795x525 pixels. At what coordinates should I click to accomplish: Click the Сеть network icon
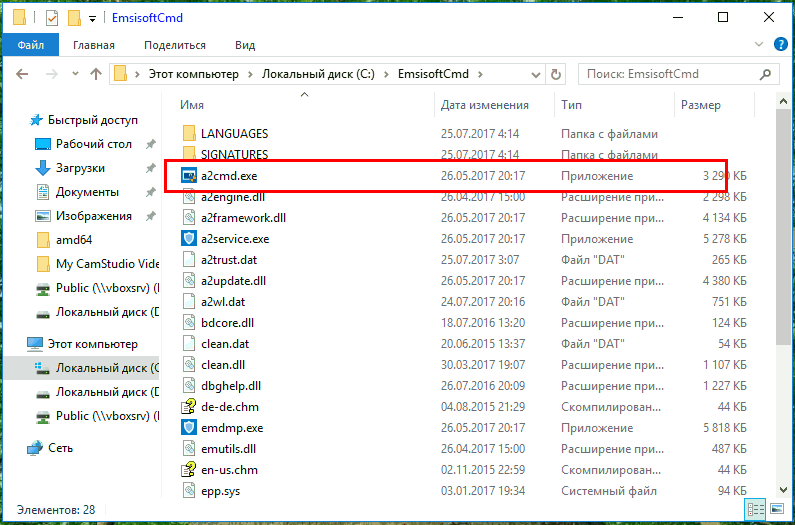[35, 448]
